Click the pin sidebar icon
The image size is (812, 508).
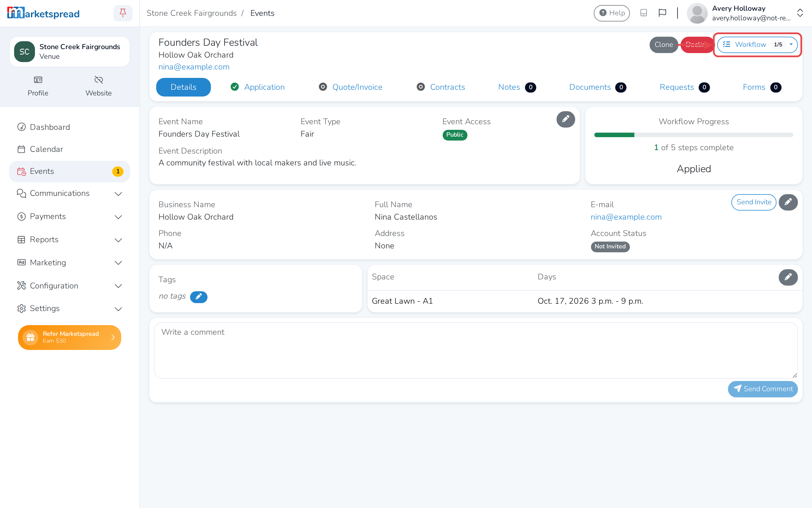(x=123, y=13)
